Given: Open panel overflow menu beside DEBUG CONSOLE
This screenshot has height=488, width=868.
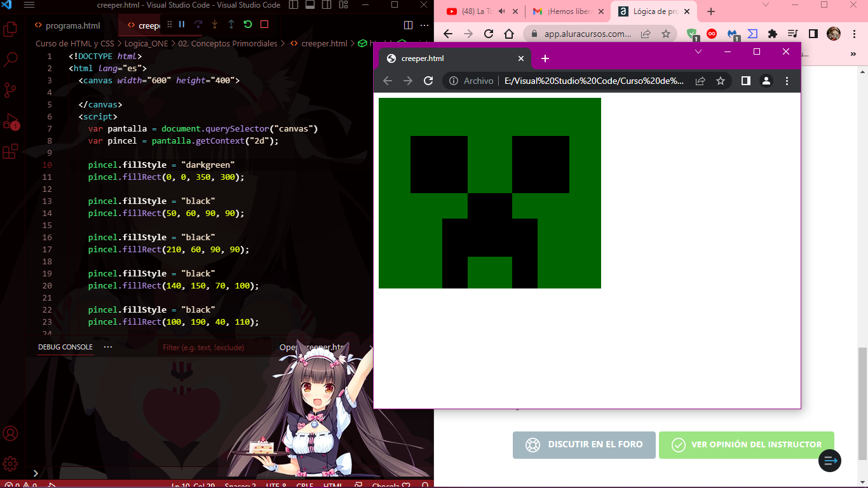Looking at the screenshot, I should 108,347.
